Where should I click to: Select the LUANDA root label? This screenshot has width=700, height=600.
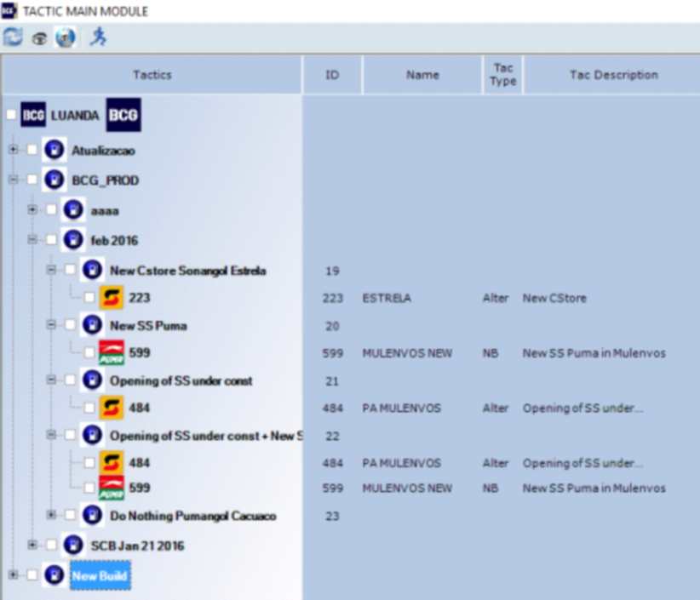click(75, 116)
